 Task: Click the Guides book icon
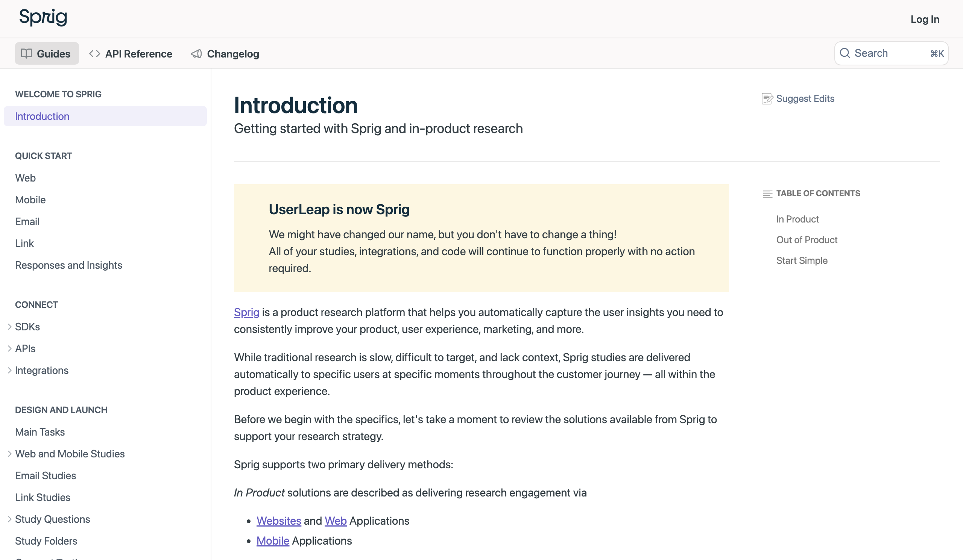point(26,53)
